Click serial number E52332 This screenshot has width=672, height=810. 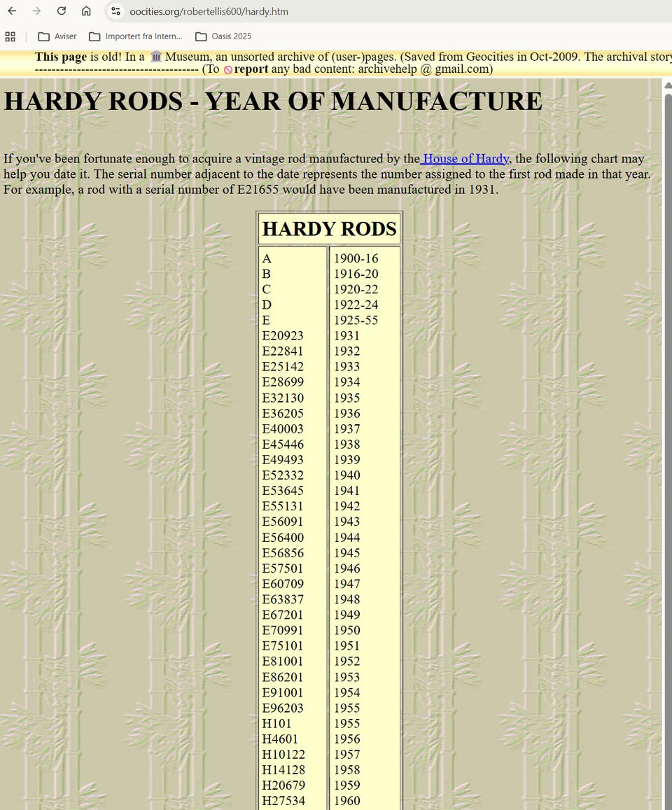coord(283,476)
